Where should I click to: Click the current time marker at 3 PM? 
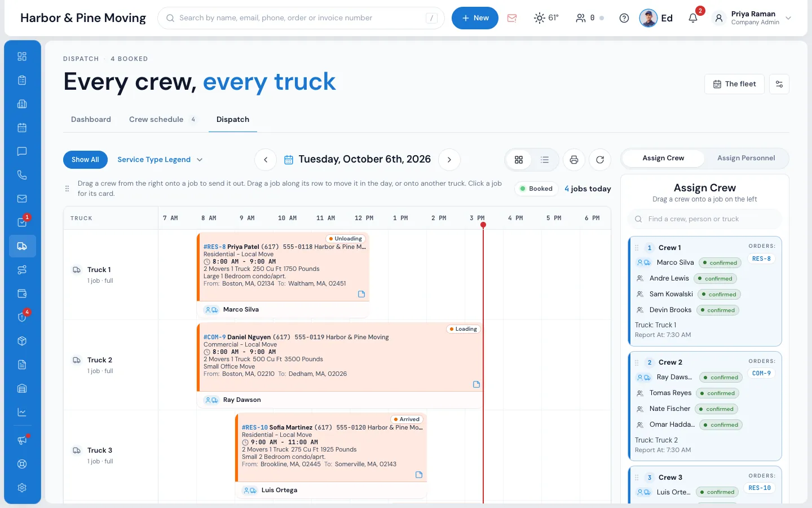point(483,225)
